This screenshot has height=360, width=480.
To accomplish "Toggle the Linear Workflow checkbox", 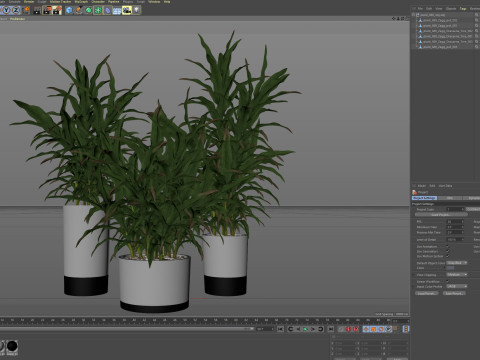I will (447, 281).
